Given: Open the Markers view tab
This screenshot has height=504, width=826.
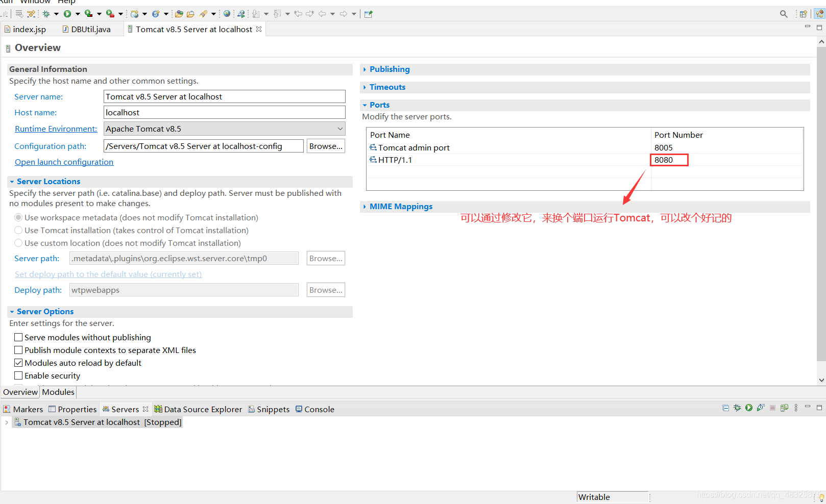Looking at the screenshot, I should (x=23, y=409).
